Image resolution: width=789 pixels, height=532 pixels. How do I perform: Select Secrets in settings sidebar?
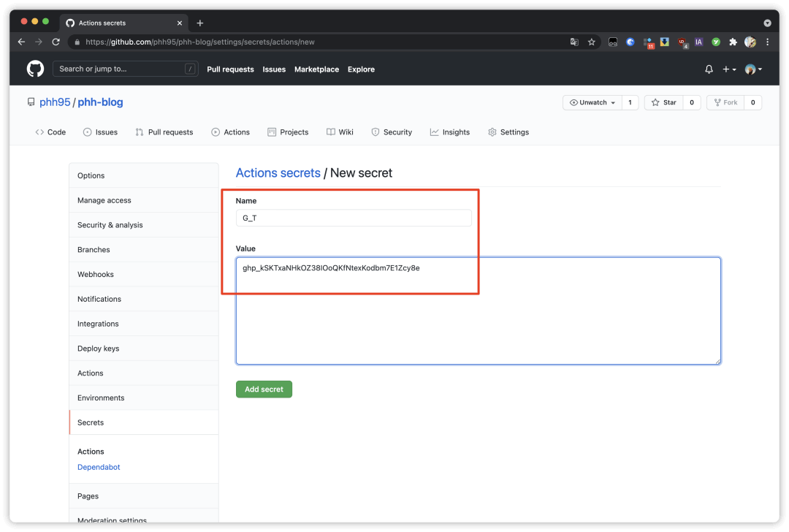click(144, 422)
